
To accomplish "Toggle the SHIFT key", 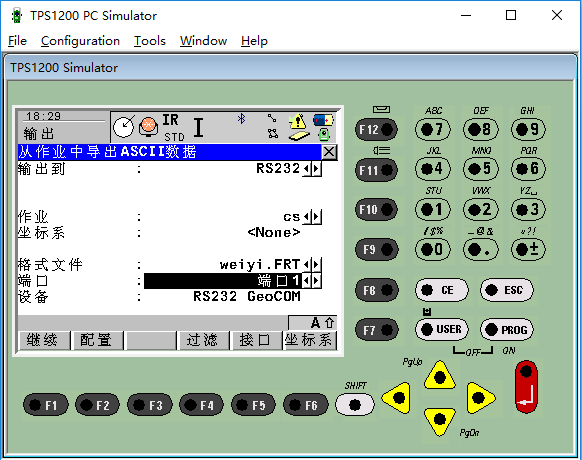I will pyautogui.click(x=355, y=404).
